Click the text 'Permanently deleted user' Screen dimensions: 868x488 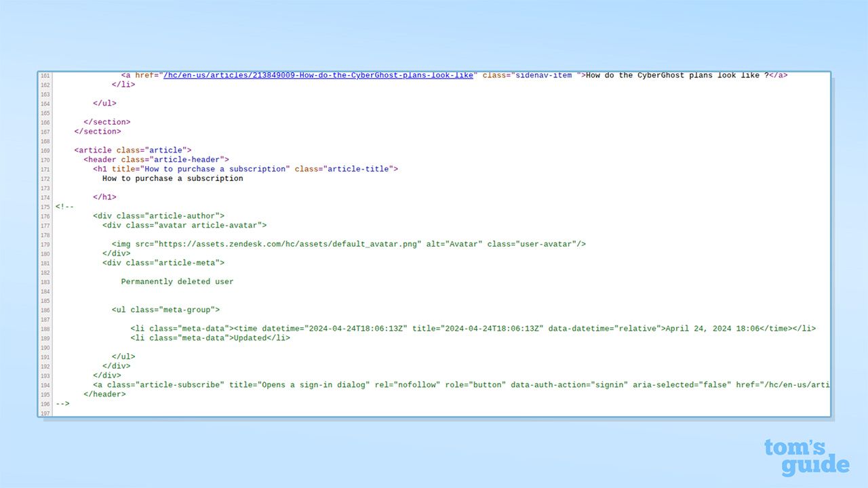point(177,282)
